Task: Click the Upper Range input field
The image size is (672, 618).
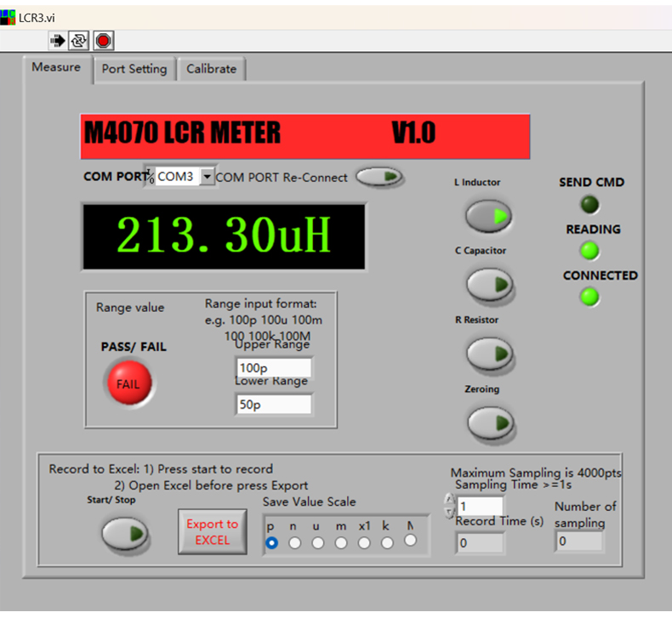Action: [273, 367]
